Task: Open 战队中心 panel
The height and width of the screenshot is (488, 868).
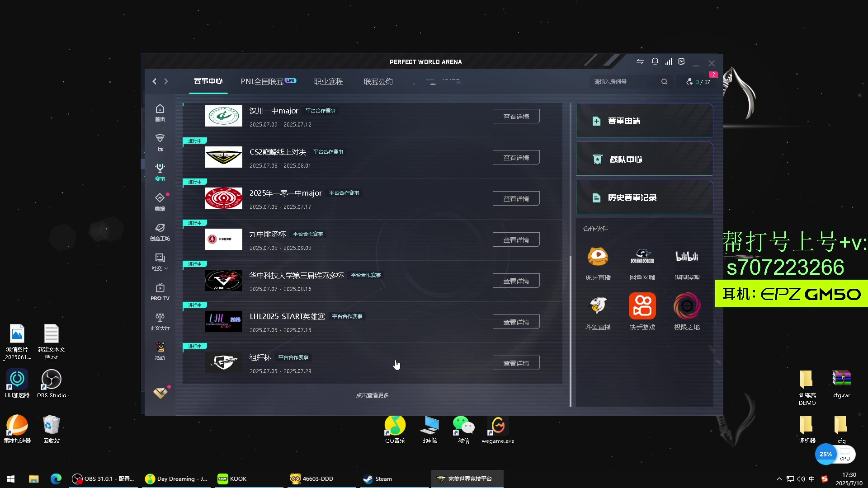Action: point(644,159)
